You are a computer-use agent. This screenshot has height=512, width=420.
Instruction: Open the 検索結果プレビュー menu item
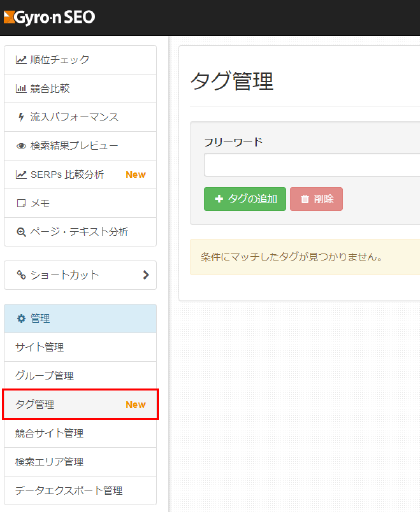(x=80, y=146)
